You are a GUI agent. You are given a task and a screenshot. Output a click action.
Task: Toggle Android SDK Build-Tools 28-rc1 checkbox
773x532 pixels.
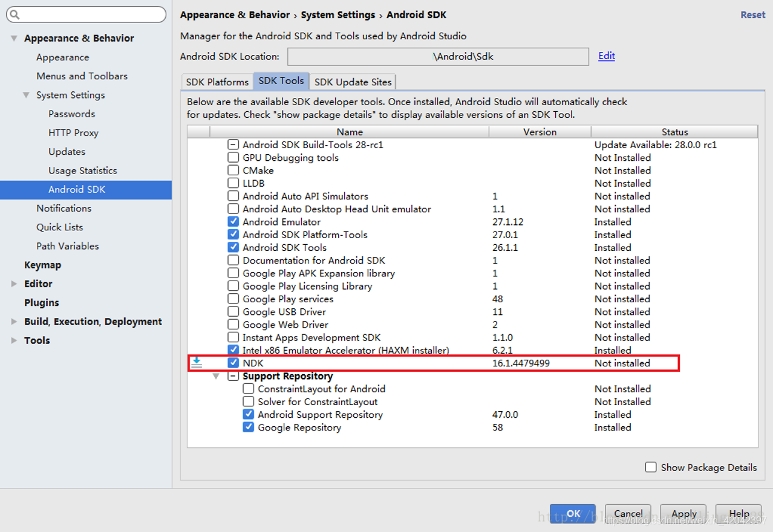point(233,145)
